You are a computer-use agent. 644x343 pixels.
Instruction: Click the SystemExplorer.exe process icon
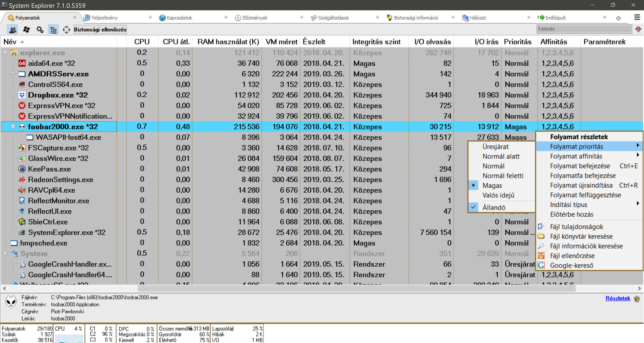(x=22, y=233)
